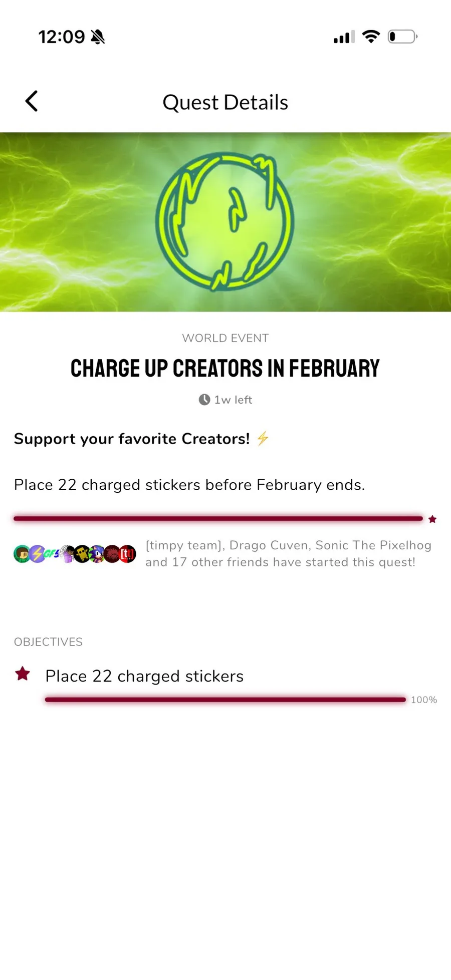This screenshot has width=451, height=980.
Task: Tap the Wi-Fi icon in status bar
Action: [371, 37]
